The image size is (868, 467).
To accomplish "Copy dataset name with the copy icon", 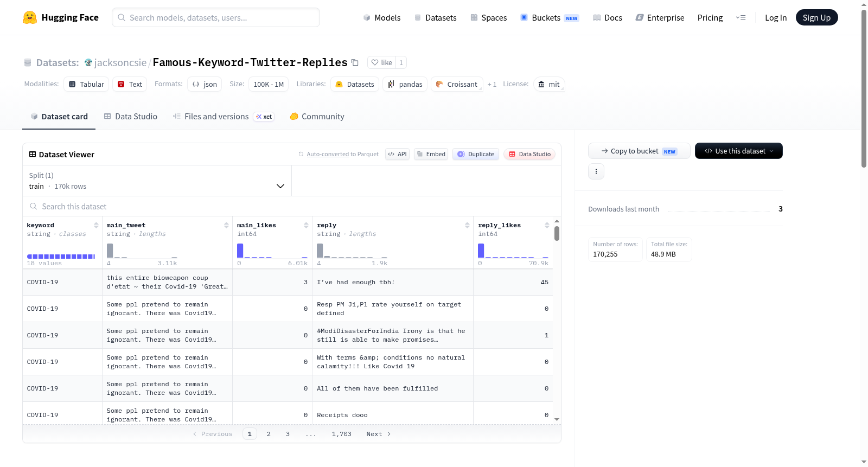I will [355, 62].
